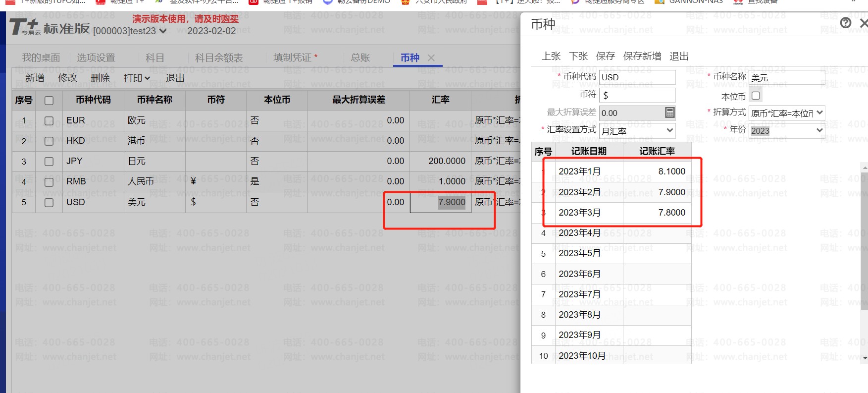Viewport: 868px width, 393px height.
Task: Open calculator icon in 最大折算误差 field
Action: [669, 113]
